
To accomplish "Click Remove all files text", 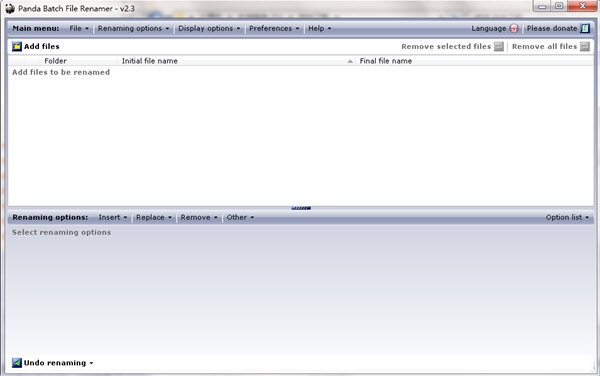I will (x=544, y=47).
